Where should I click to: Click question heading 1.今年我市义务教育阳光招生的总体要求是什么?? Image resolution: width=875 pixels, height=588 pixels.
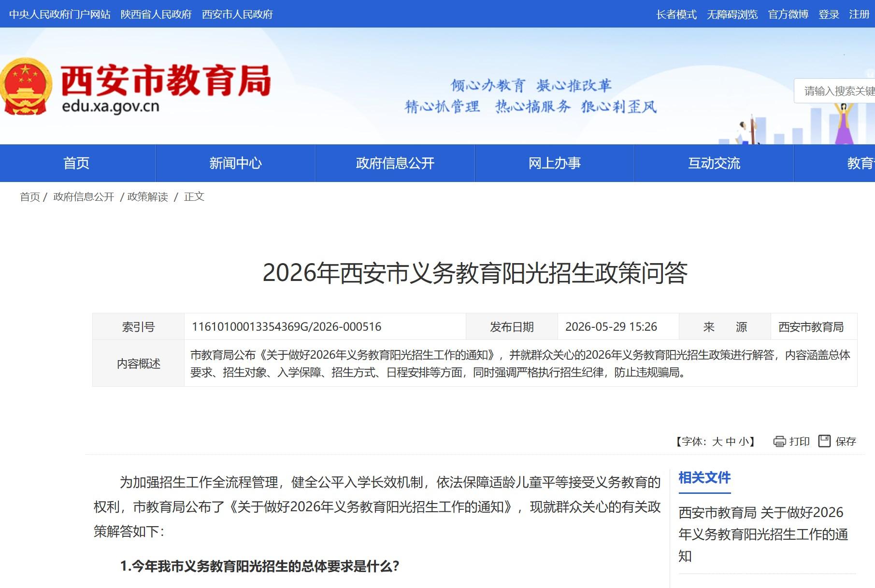[x=259, y=566]
